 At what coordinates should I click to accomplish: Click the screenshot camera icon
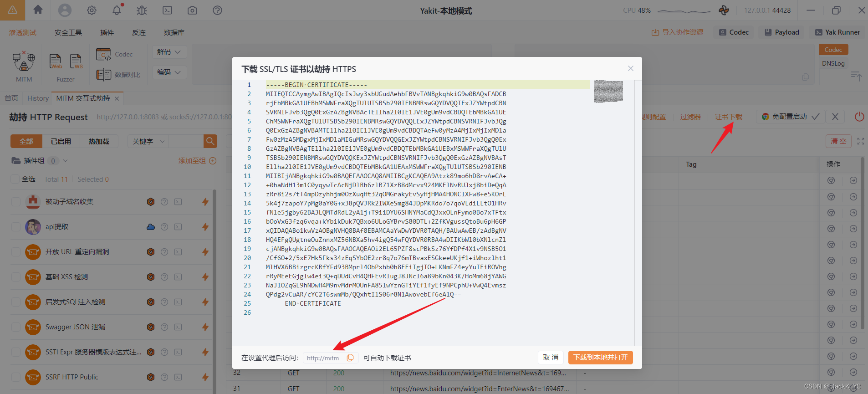(x=192, y=10)
